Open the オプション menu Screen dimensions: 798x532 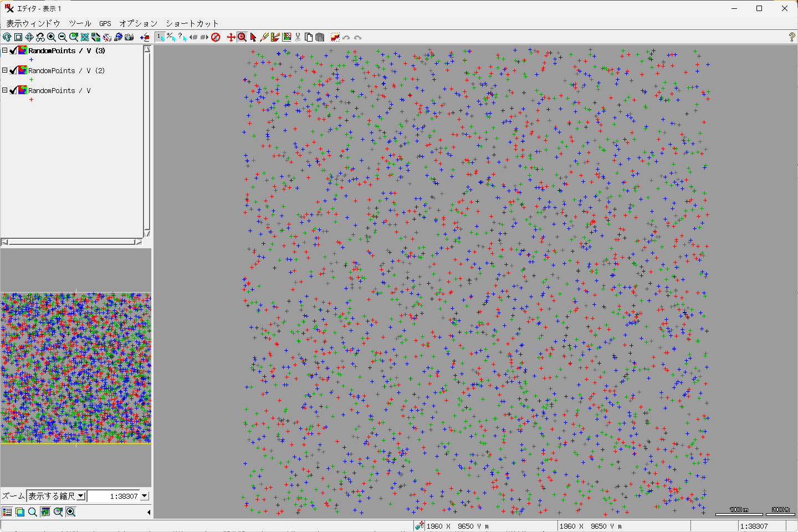139,23
